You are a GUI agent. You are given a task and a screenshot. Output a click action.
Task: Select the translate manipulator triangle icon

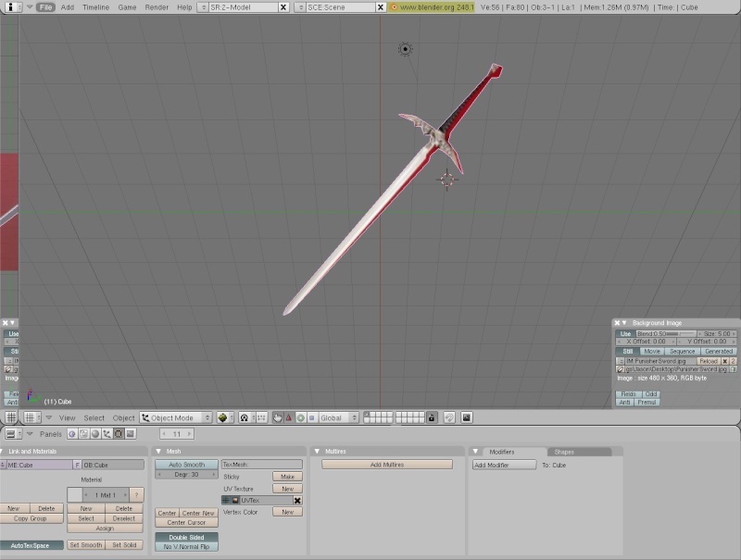[x=288, y=417]
